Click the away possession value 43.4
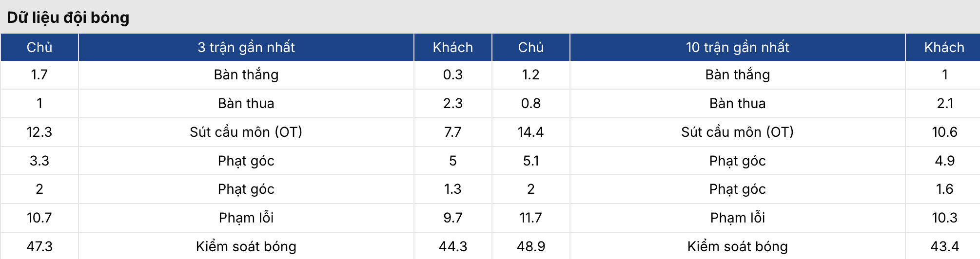Viewport: 980px width, 259px height. coord(944,246)
